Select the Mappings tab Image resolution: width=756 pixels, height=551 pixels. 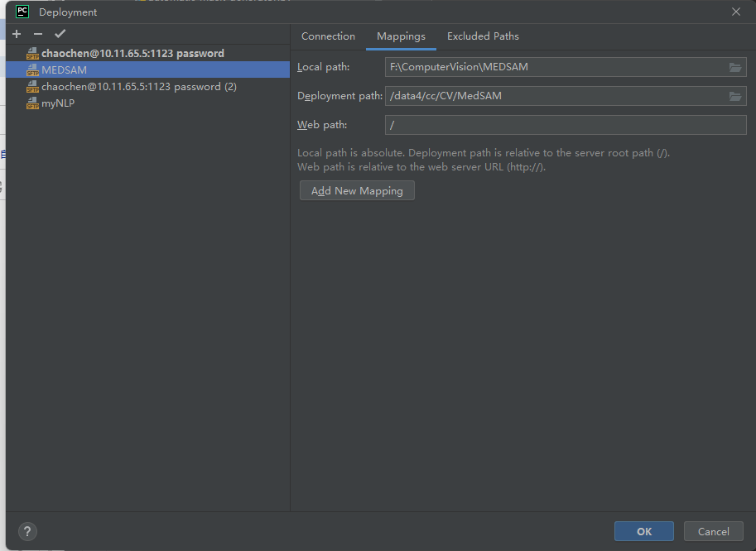[401, 36]
